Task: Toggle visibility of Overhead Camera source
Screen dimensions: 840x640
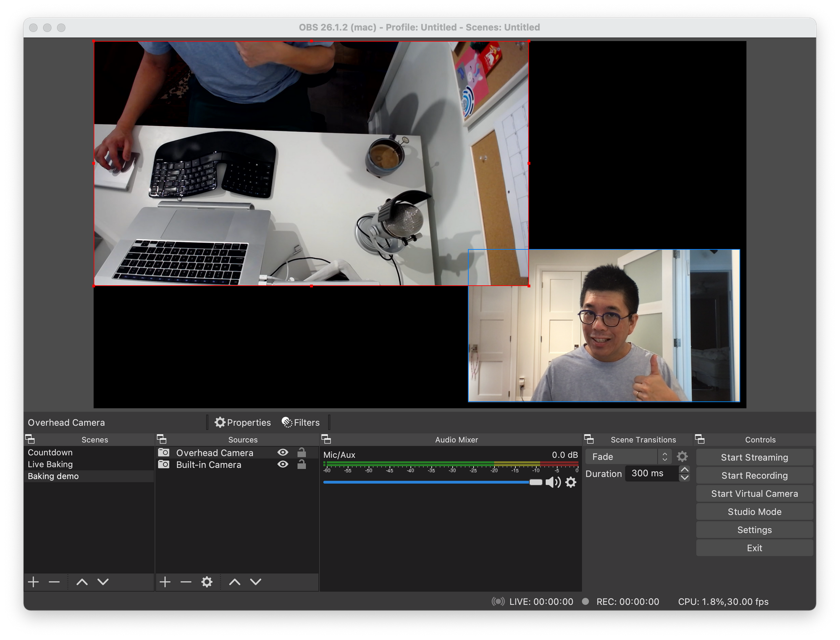Action: (286, 452)
